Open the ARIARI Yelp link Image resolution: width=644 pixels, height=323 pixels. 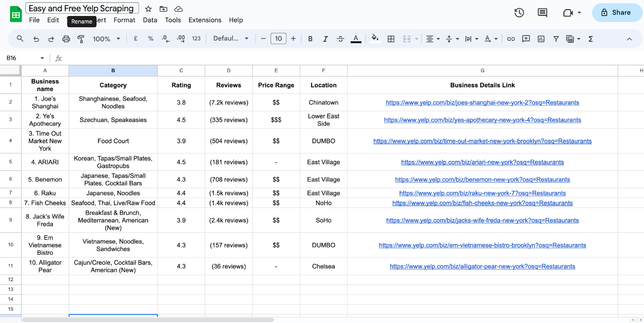pyautogui.click(x=482, y=162)
